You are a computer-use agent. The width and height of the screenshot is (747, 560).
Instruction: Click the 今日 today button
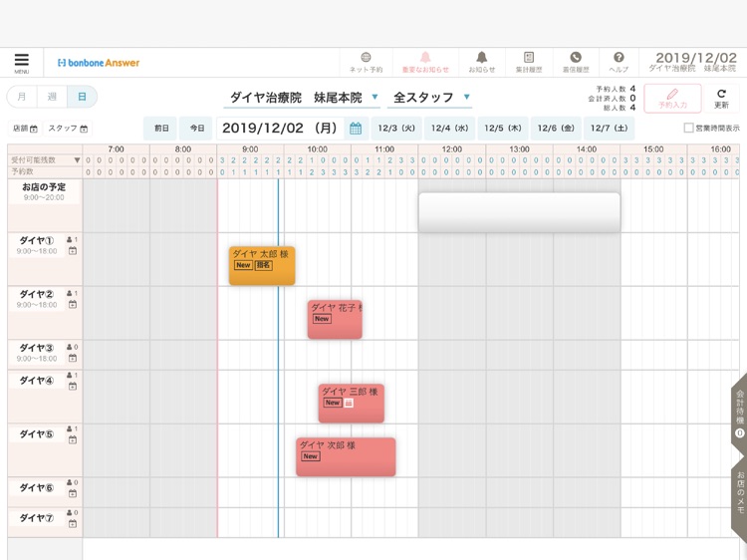point(197,129)
